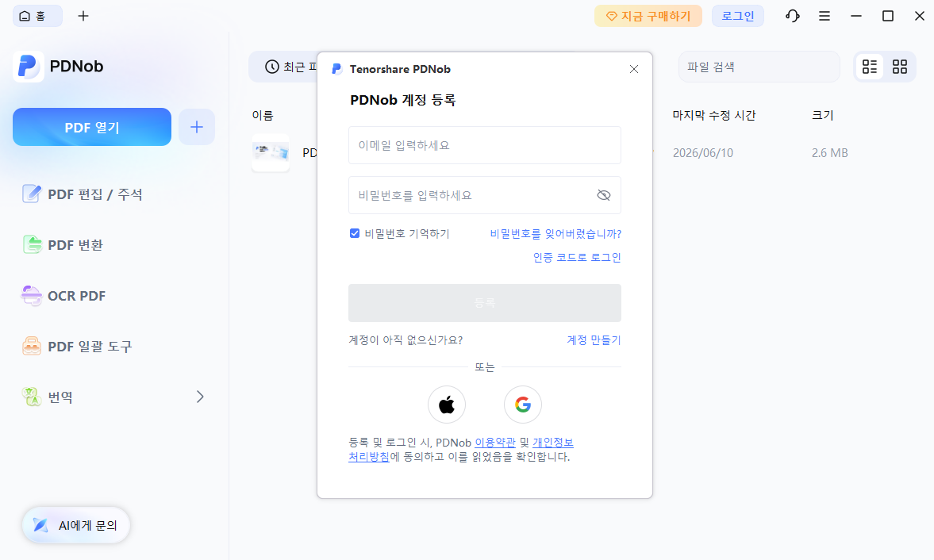
Task: Click the PDF 열기 button
Action: (92, 127)
